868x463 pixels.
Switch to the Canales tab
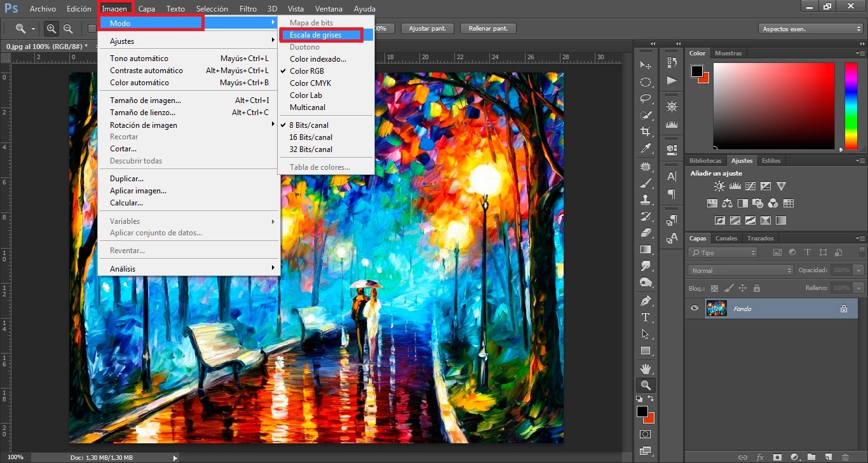click(x=726, y=238)
